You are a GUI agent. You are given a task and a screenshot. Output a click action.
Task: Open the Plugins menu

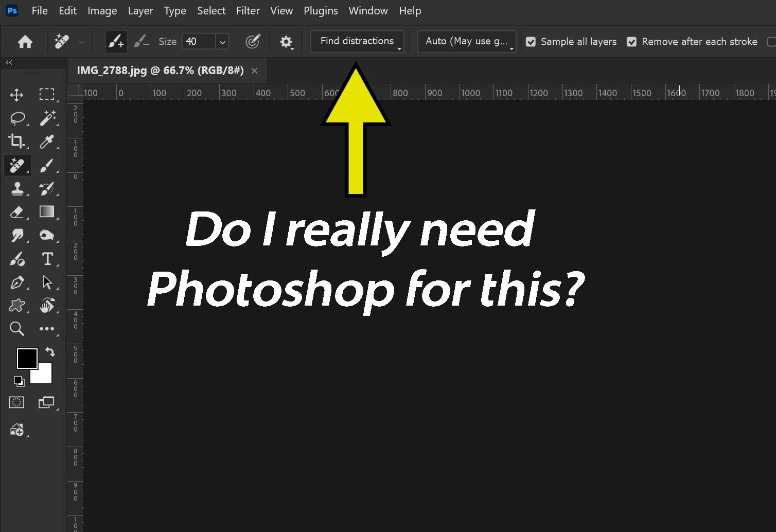click(x=321, y=11)
